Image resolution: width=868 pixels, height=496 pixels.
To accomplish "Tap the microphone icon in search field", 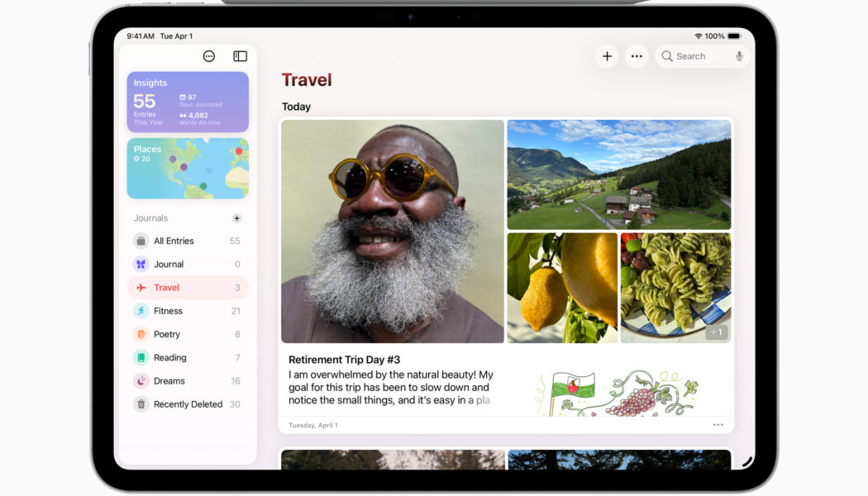I will [739, 56].
